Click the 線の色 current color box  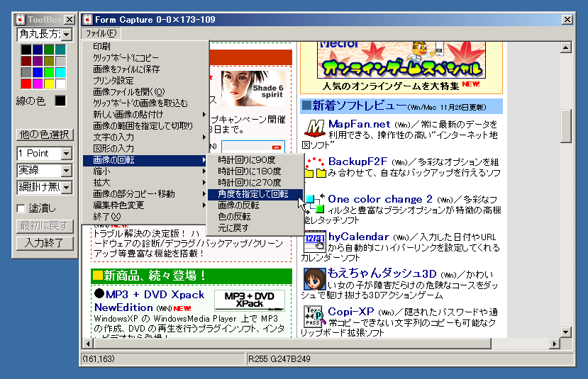tap(60, 101)
